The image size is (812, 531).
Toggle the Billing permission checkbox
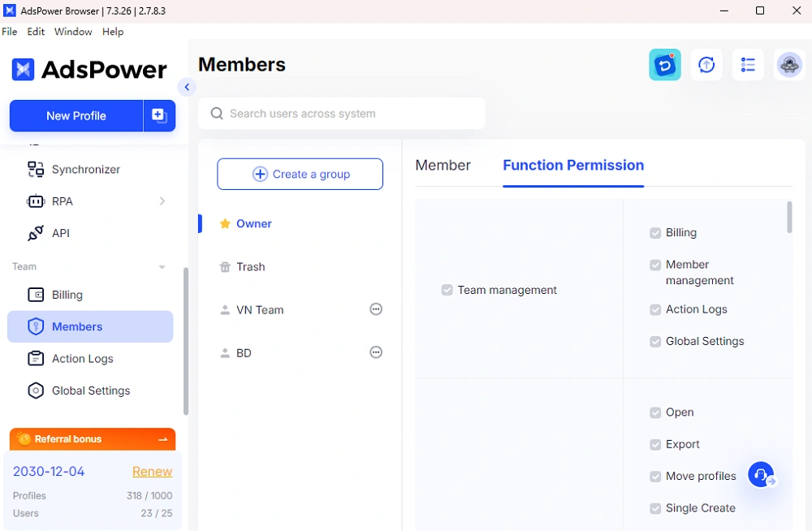click(655, 233)
